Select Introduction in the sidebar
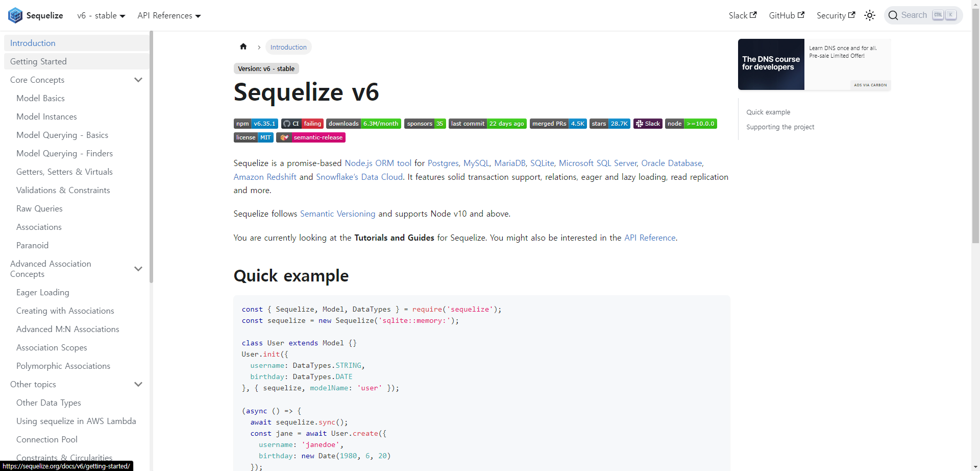Image resolution: width=980 pixels, height=471 pixels. tap(77, 43)
